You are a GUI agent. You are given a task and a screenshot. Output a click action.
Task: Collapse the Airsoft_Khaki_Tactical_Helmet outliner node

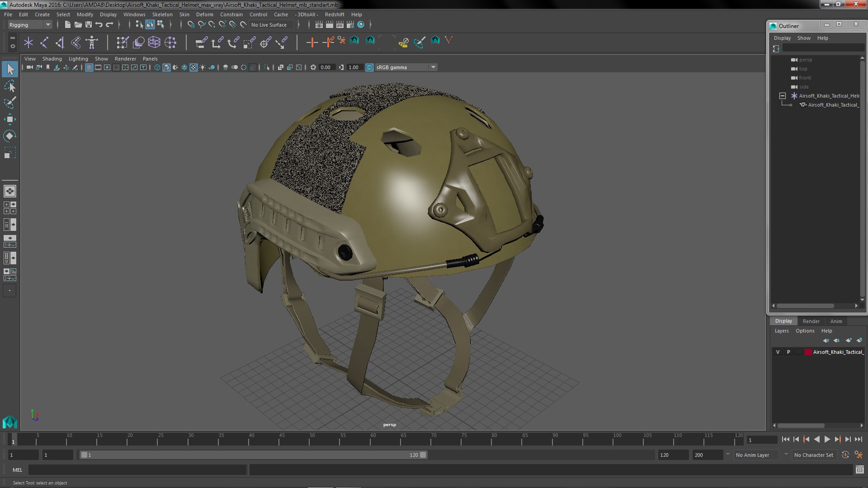[x=783, y=96]
